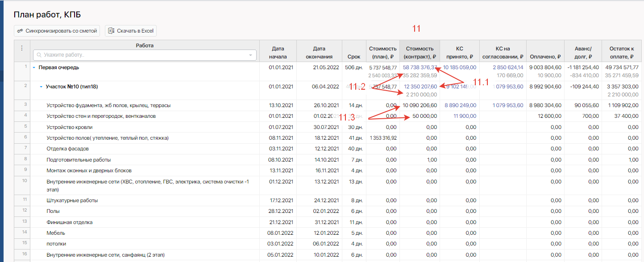Click the Штукатурные работы row
Screen dimensions: 644x262
[72, 200]
